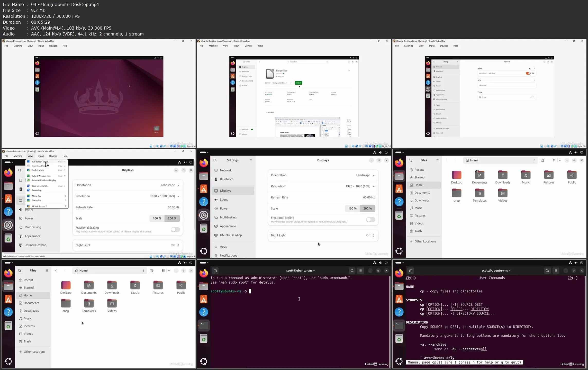The image size is (588, 370).
Task: Open gear settings icon beside Wired toggle
Action: (x=533, y=73)
